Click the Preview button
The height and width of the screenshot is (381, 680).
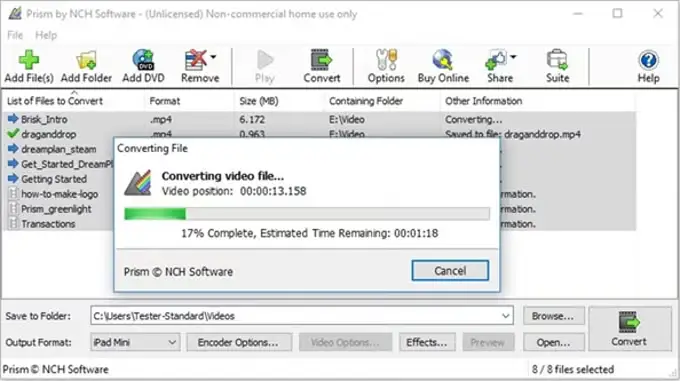click(x=488, y=342)
